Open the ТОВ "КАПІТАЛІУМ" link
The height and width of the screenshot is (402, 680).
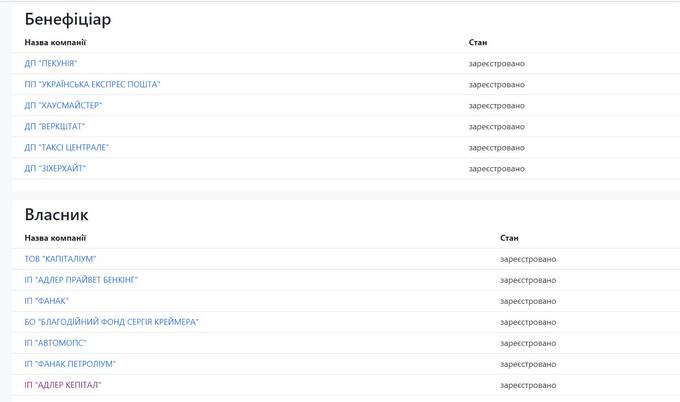(60, 259)
